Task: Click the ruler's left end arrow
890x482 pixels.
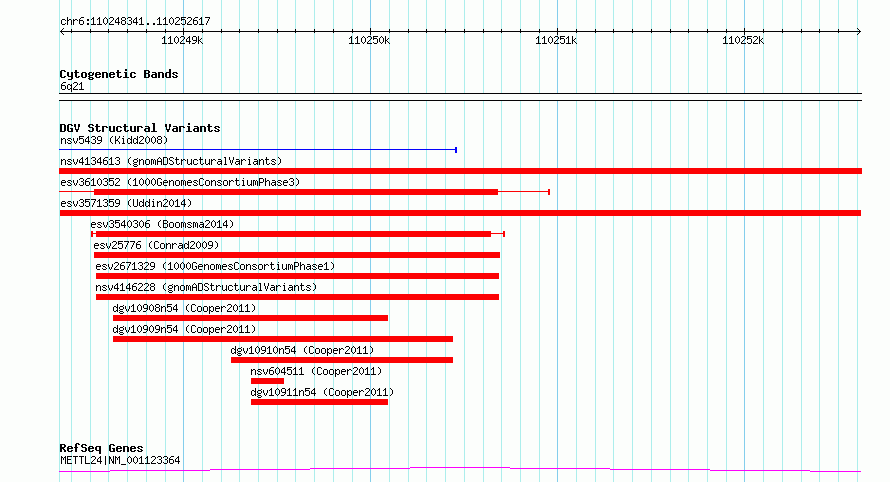Action: click(63, 32)
